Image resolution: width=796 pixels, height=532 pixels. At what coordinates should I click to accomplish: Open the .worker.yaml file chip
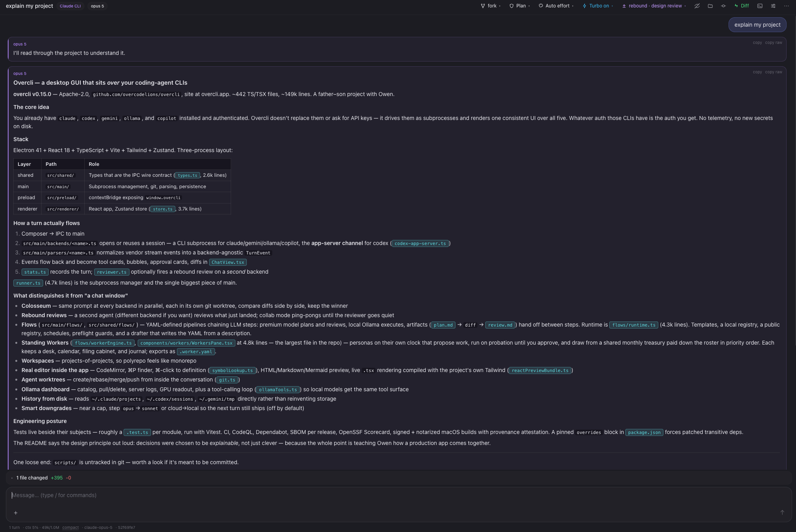[196, 352]
